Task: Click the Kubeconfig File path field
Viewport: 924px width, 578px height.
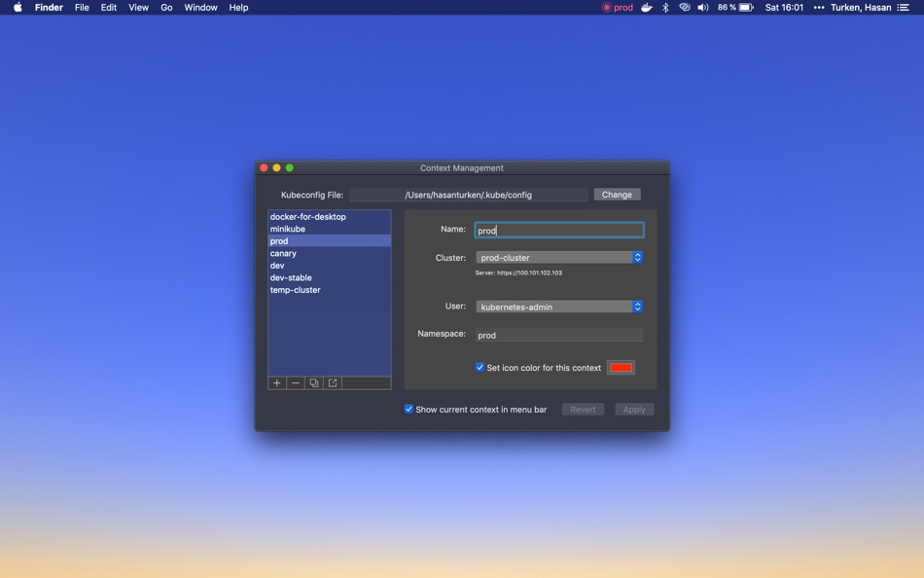Action: tap(469, 195)
